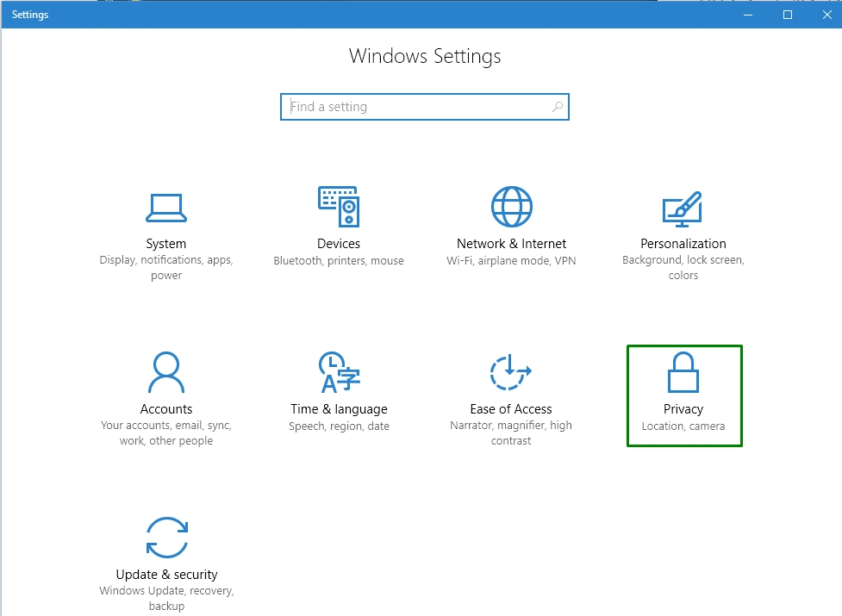Image resolution: width=842 pixels, height=616 pixels.
Task: Click the Devices title text
Action: click(339, 244)
